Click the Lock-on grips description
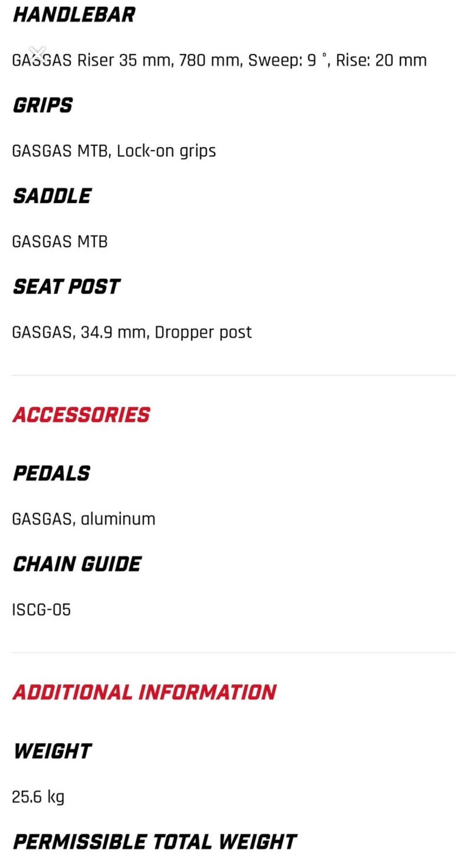 coord(114,151)
